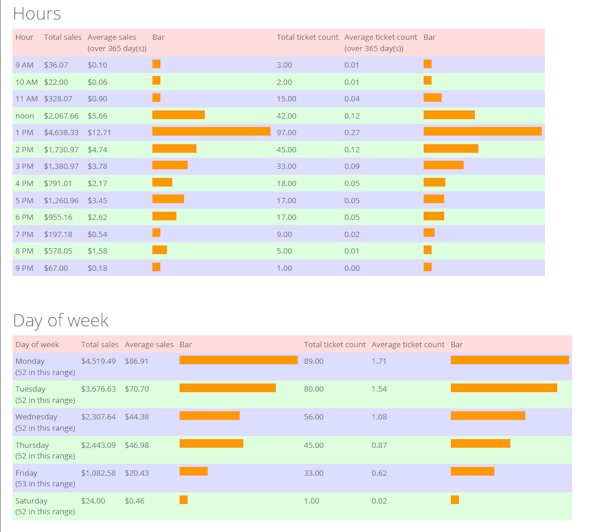
Task: Select the Hour column header
Action: coord(25,37)
